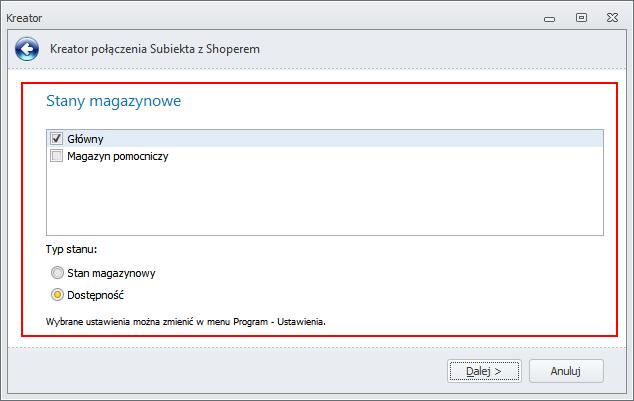Uncheck the Główny warehouse checkbox

[57, 138]
